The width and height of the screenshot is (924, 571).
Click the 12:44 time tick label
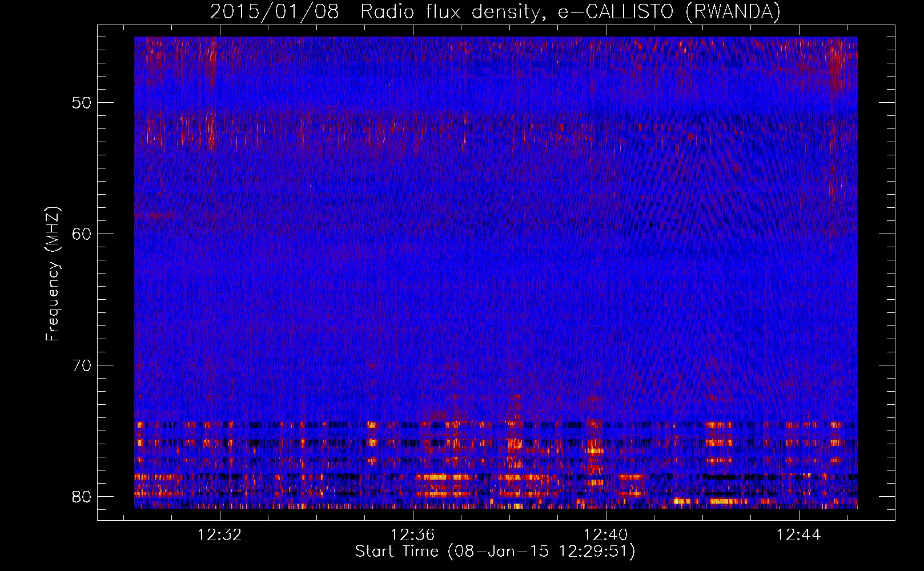pyautogui.click(x=799, y=534)
